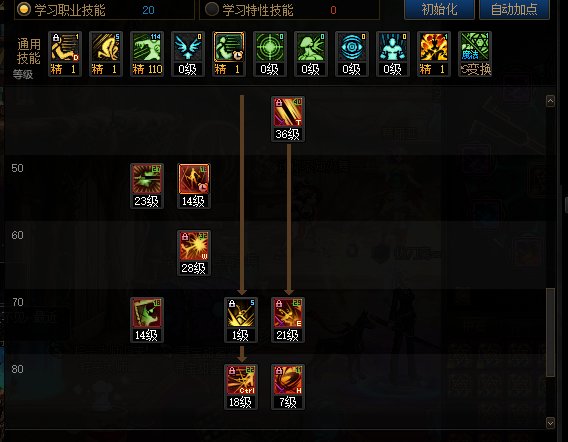Click the 自动加点 button
568x442 pixels.
pyautogui.click(x=514, y=9)
